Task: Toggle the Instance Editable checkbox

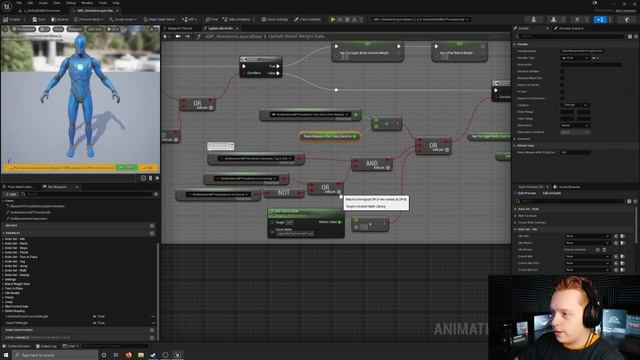Action: (562, 71)
